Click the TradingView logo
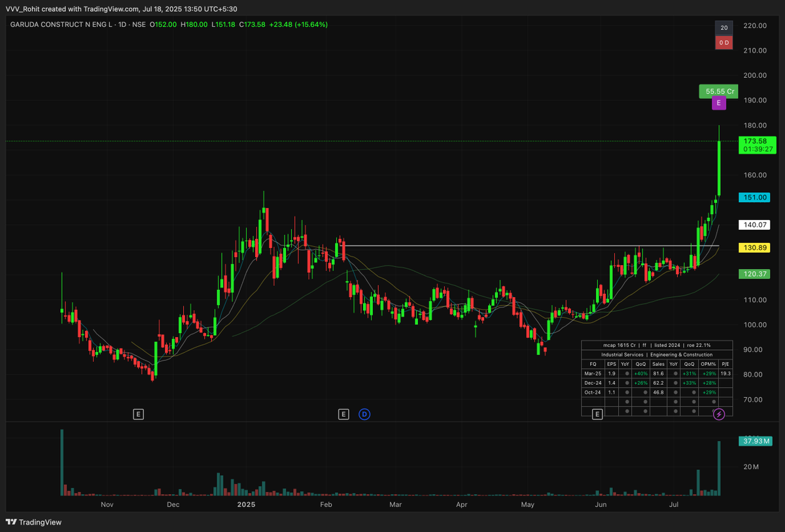Viewport: 785px width, 532px height. (x=33, y=522)
